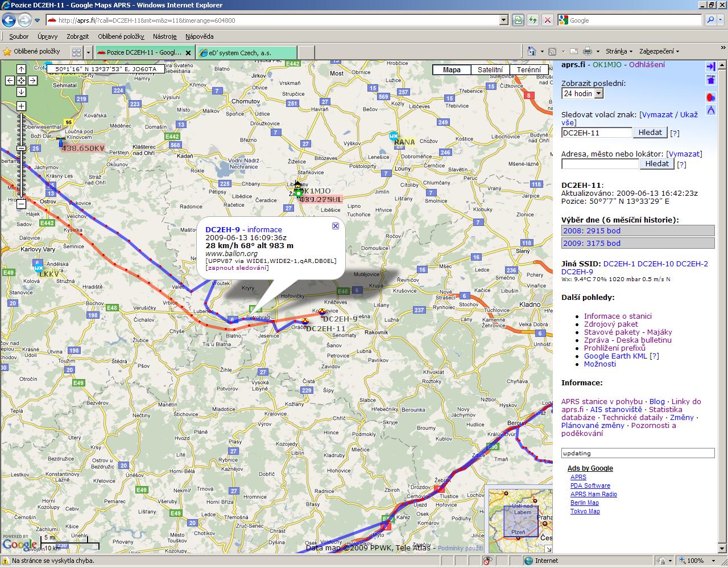Click the RANA weather station icon
Screen dimensions: 728x568
[x=394, y=136]
